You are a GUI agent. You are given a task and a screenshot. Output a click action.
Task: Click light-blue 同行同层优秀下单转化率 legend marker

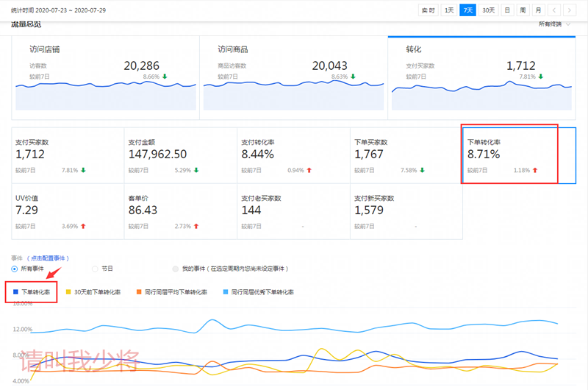click(x=225, y=292)
